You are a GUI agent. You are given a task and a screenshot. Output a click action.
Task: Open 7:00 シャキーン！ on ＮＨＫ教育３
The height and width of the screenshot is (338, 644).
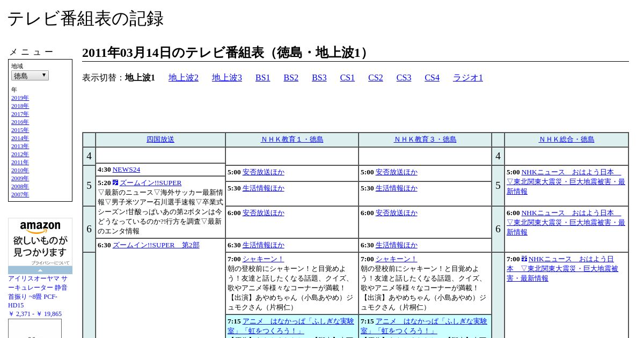[397, 259]
